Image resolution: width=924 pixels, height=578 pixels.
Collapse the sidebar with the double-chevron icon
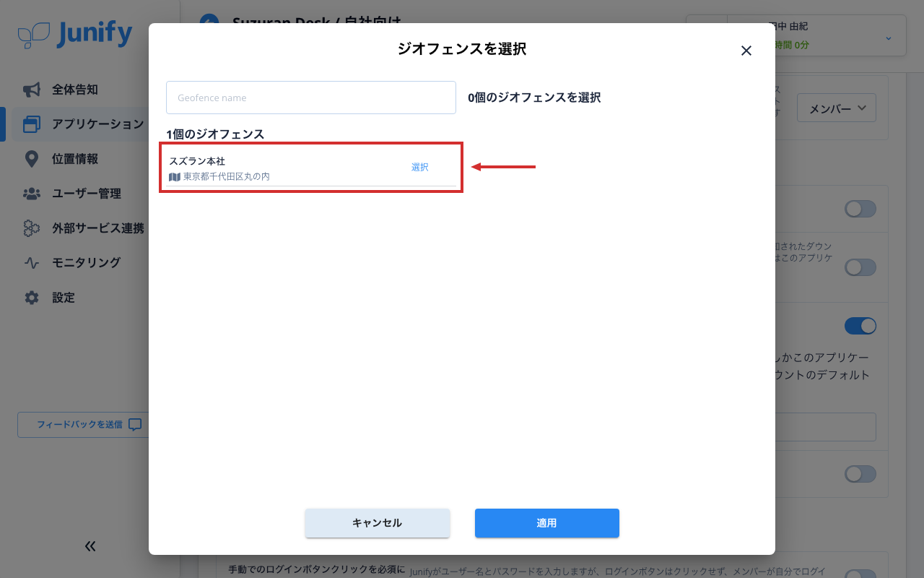(90, 545)
